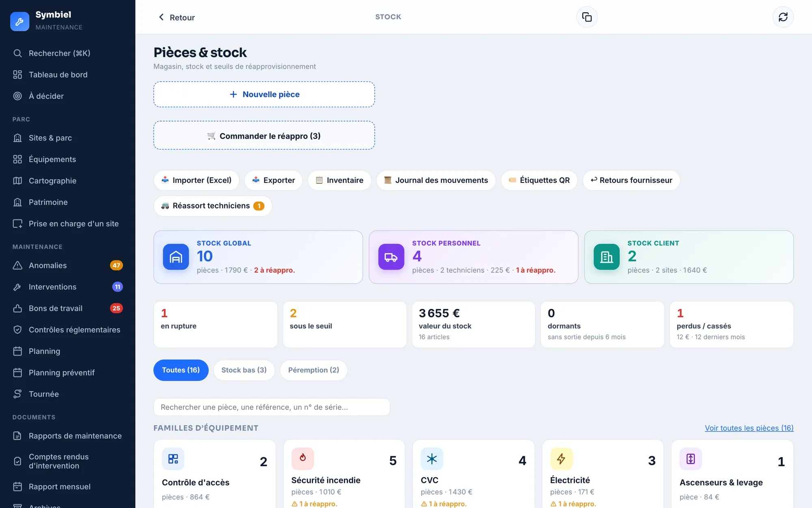Image resolution: width=812 pixels, height=508 pixels.
Task: Open Rapports de maintenance in sidebar
Action: tap(67, 436)
